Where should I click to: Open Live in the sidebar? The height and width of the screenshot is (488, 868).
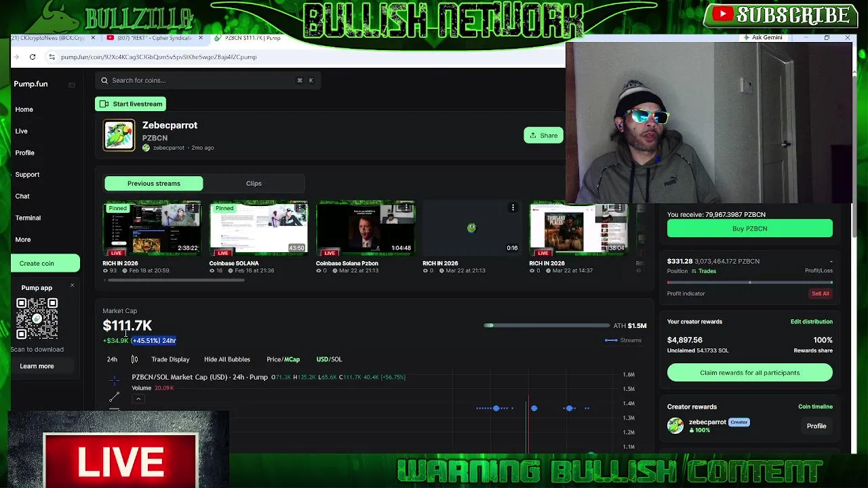point(22,131)
